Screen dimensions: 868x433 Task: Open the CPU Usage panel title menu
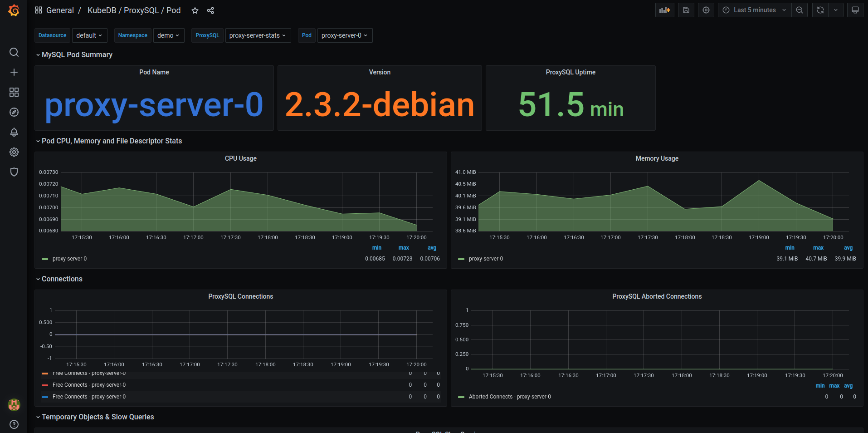click(241, 158)
